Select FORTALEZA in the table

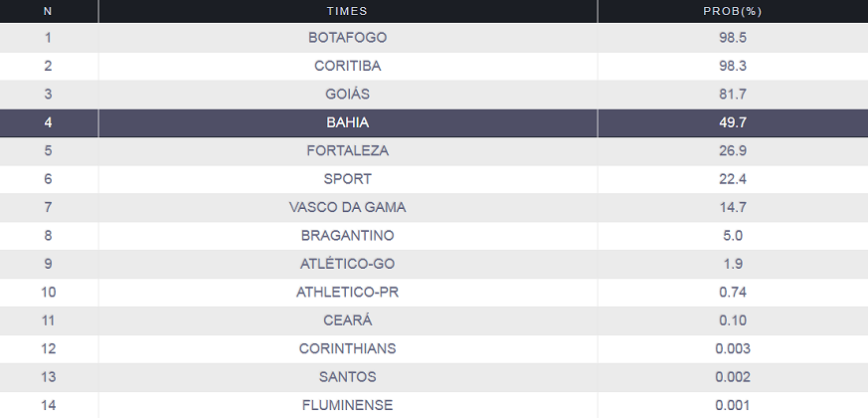click(348, 151)
